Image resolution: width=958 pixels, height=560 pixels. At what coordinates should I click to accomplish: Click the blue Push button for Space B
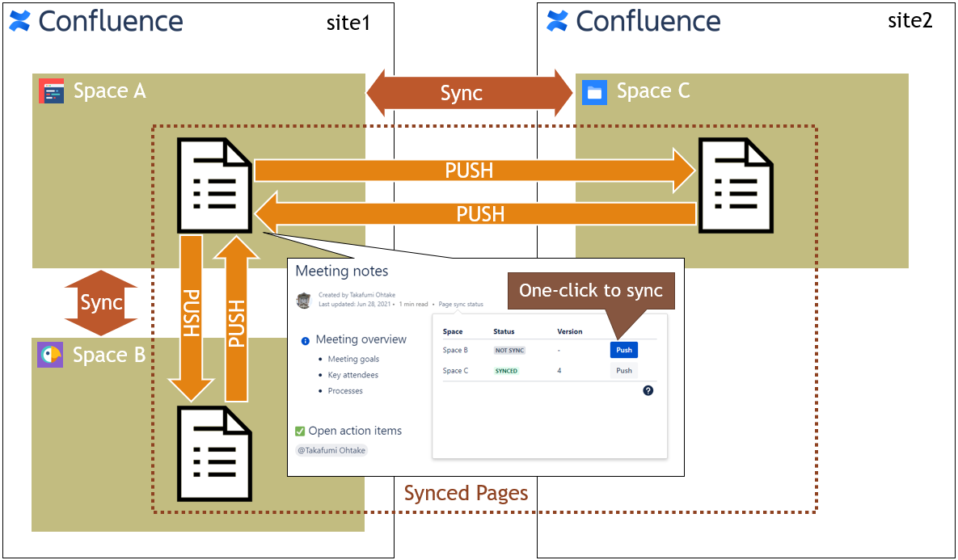(x=623, y=350)
